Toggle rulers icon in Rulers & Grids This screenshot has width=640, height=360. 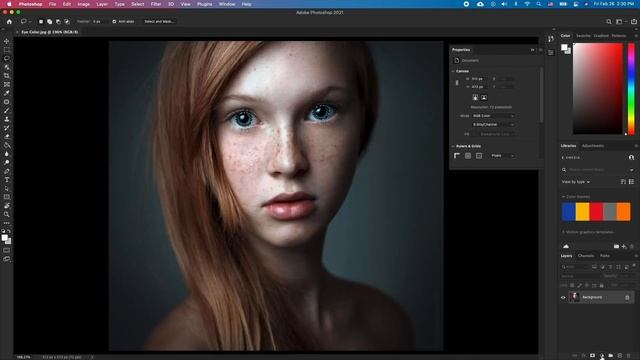[457, 156]
